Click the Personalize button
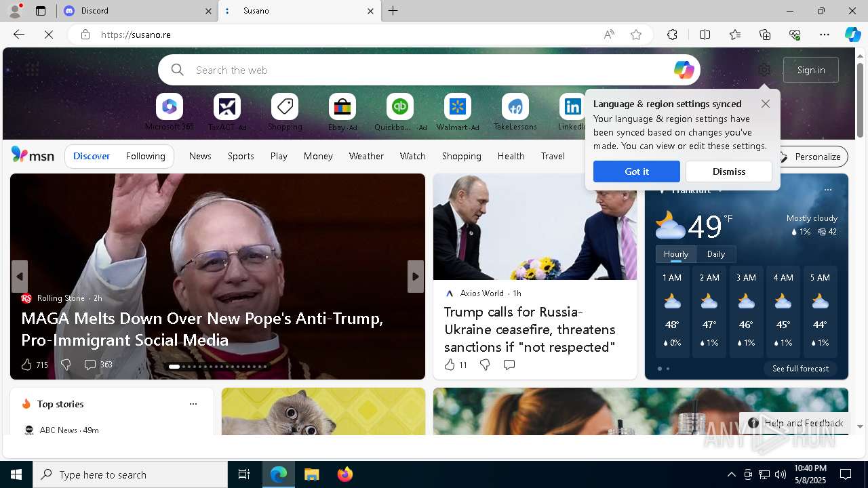The height and width of the screenshot is (488, 868). point(812,157)
